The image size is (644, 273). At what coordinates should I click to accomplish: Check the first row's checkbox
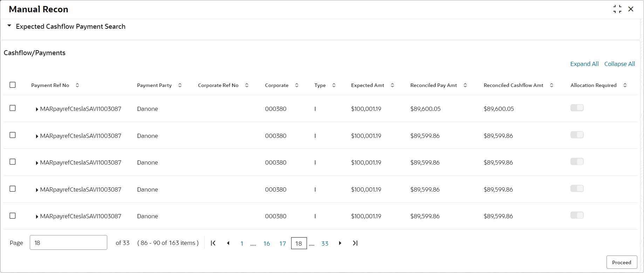13,108
